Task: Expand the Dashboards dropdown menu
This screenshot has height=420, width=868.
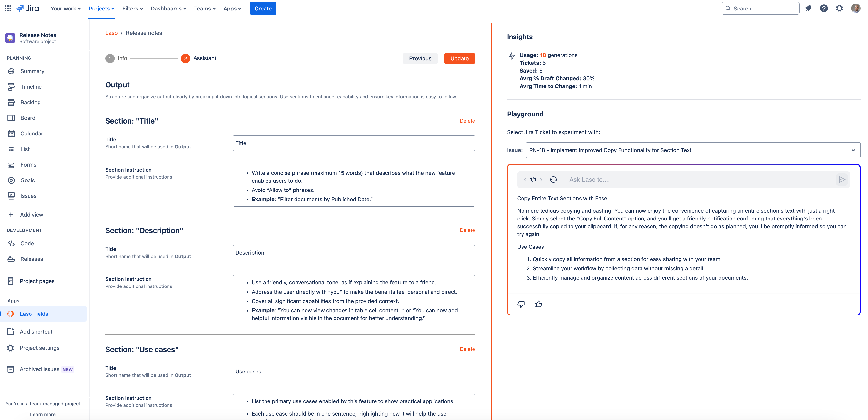Action: coord(168,9)
